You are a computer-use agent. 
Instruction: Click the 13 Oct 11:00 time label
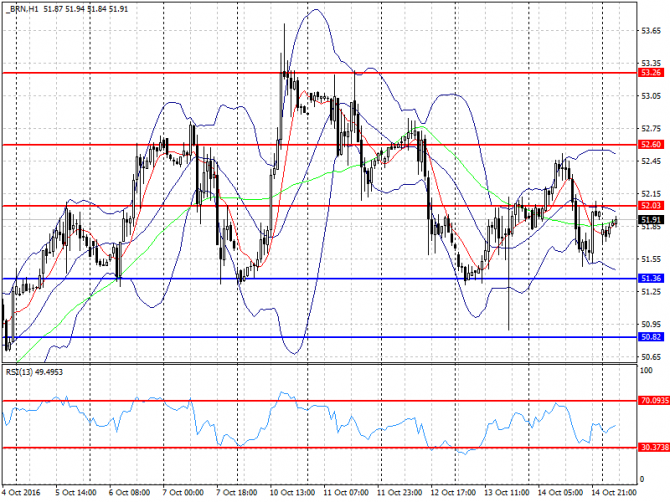click(x=507, y=493)
